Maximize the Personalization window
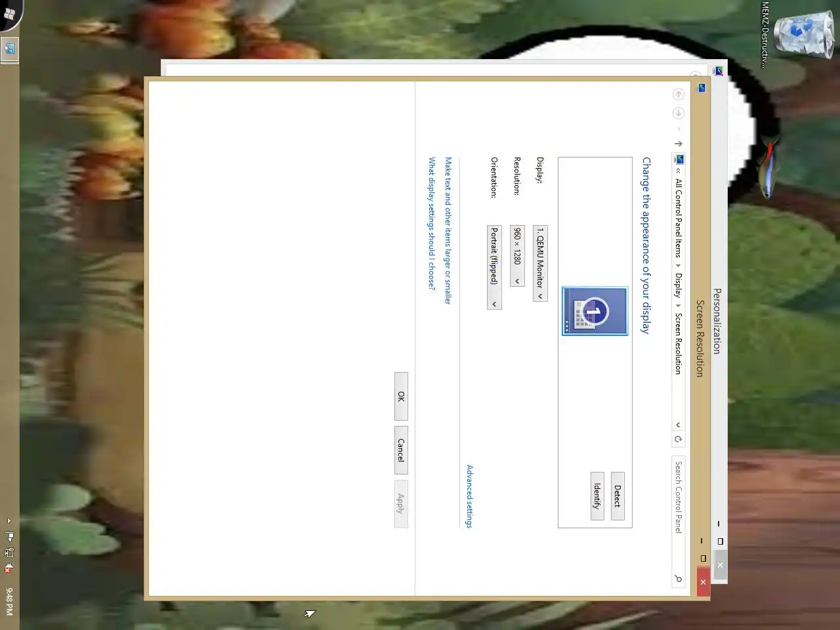The height and width of the screenshot is (630, 840). [x=720, y=541]
